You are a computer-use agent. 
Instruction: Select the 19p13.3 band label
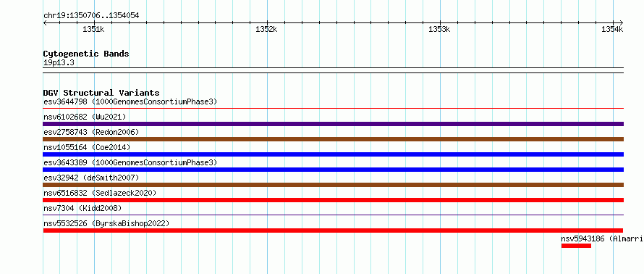pos(59,63)
